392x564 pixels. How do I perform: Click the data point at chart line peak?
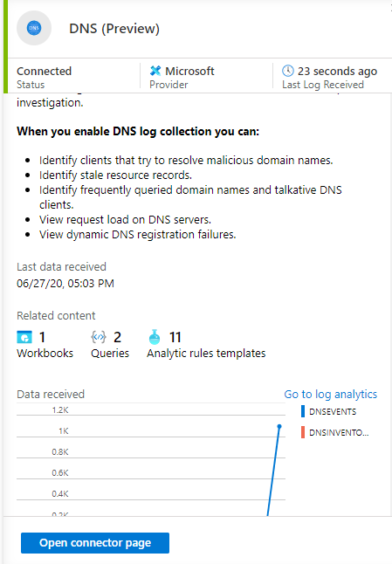(x=279, y=426)
